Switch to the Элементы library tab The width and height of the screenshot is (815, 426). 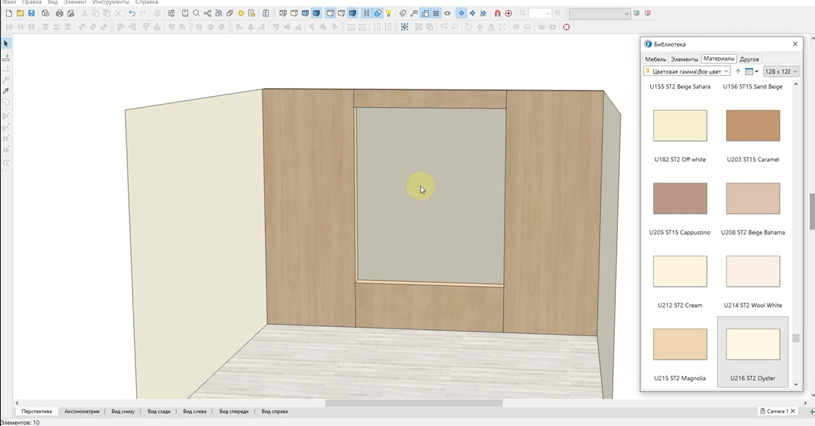click(684, 59)
